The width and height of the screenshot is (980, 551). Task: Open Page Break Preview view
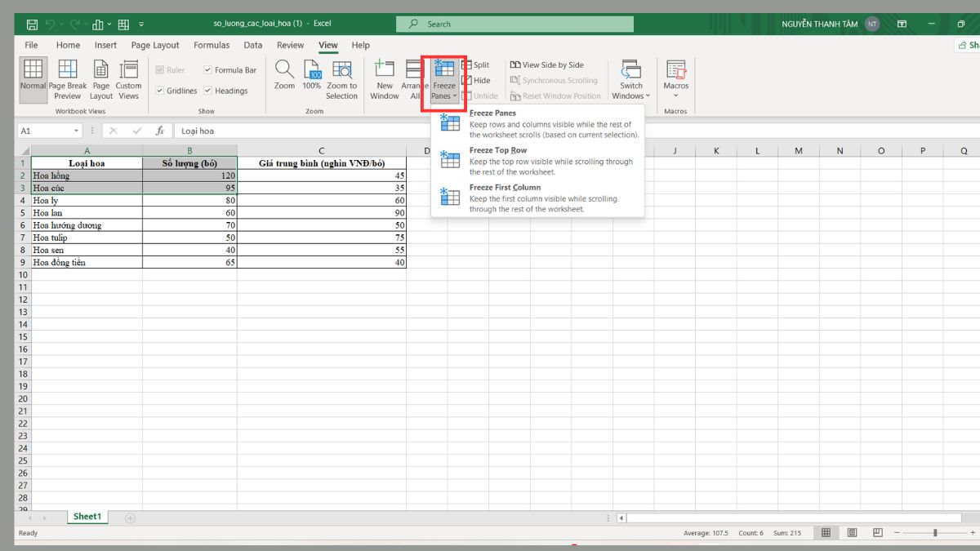click(x=67, y=69)
